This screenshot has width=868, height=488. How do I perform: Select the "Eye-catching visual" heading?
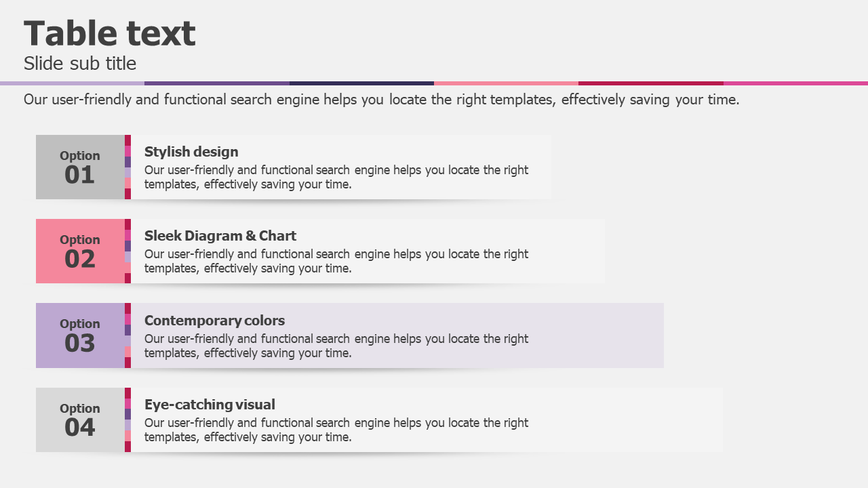coord(210,405)
